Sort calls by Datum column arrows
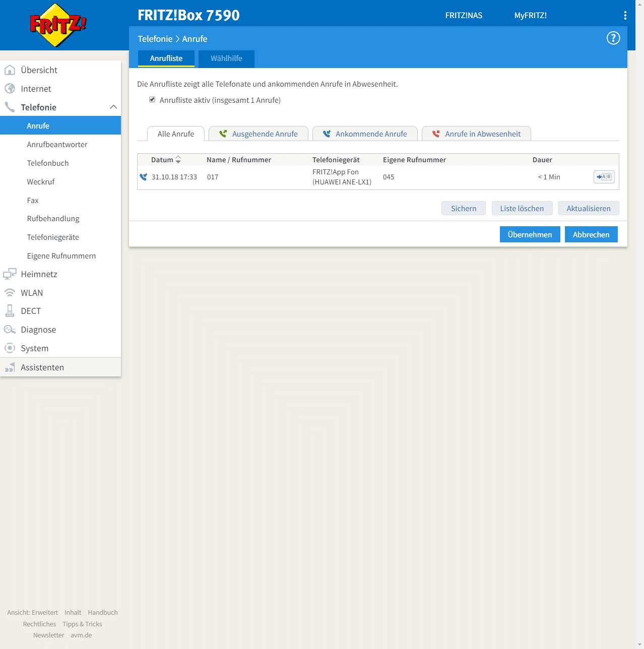The width and height of the screenshot is (644, 649). click(178, 160)
